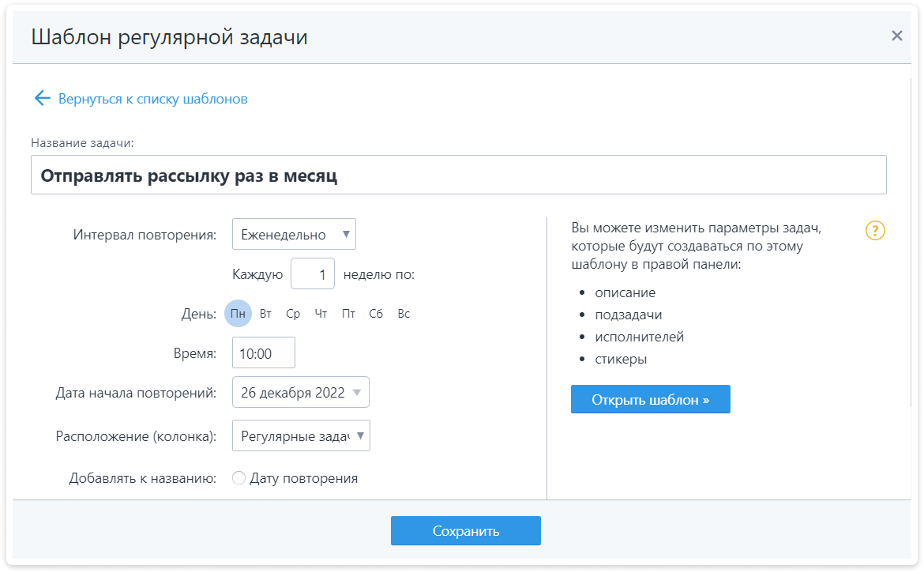This screenshot has height=573, width=924.
Task: Close the recurring task template dialog
Action: click(x=896, y=36)
